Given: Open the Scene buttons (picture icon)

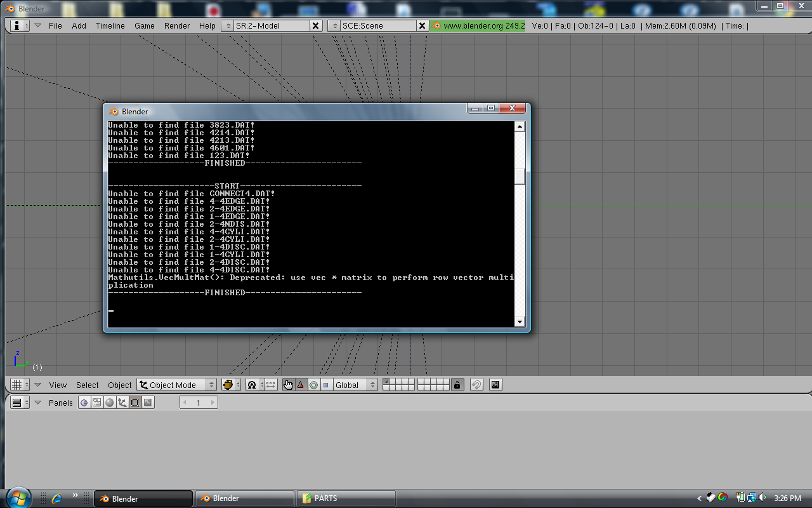Looking at the screenshot, I should tap(147, 402).
